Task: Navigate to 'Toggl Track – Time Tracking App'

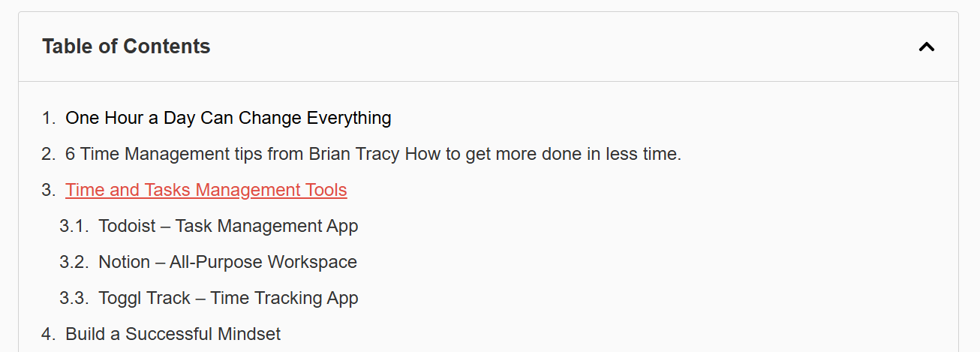Action: click(x=228, y=299)
